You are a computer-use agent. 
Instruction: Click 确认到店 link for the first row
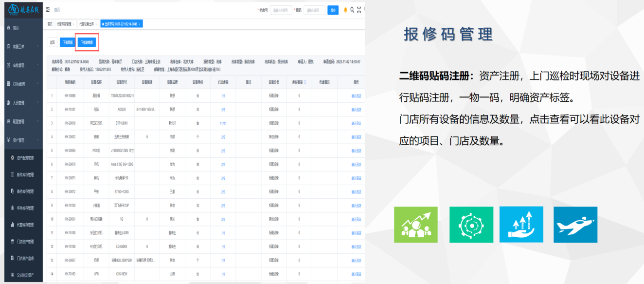coord(356,96)
